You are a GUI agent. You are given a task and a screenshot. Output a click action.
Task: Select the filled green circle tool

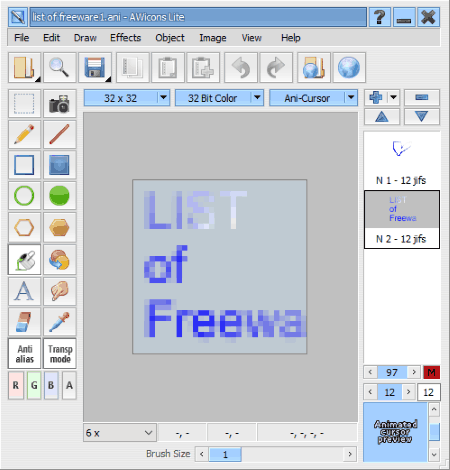pyautogui.click(x=60, y=195)
